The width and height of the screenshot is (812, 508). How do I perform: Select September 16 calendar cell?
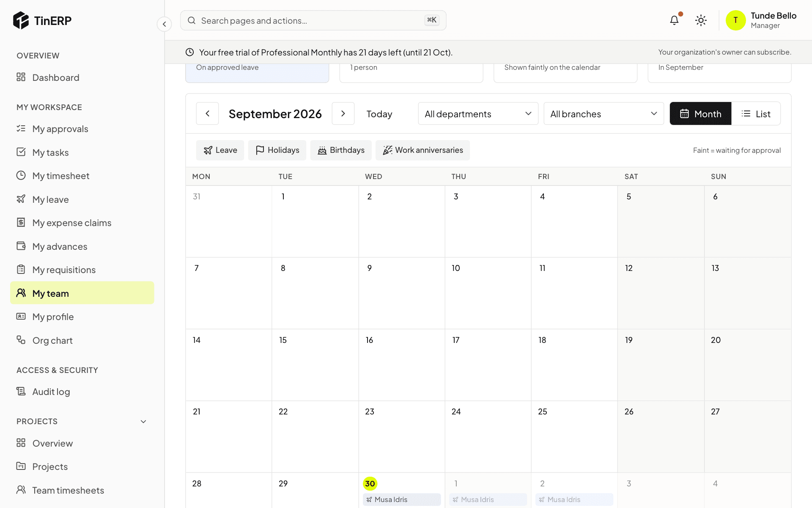coord(402,365)
